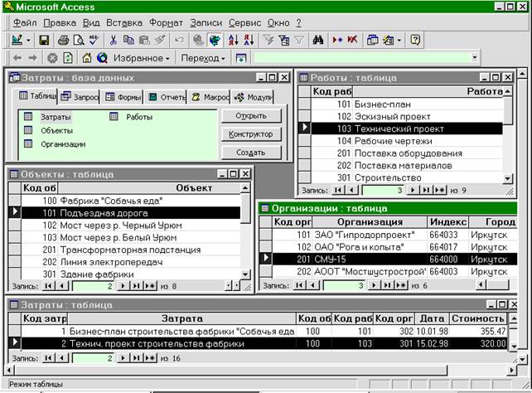Click the Создать button
The height and width of the screenshot is (393, 532).
click(x=251, y=153)
